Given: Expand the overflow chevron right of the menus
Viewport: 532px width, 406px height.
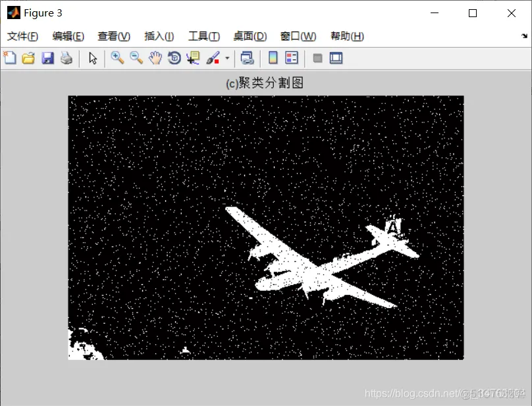Looking at the screenshot, I should click(x=525, y=36).
